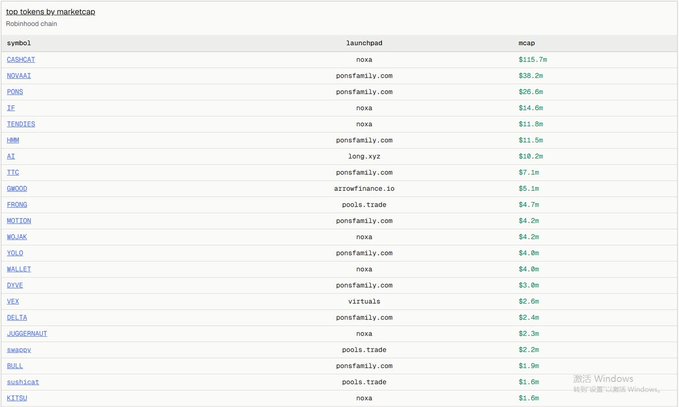679x407 pixels.
Task: Open the WOJAK token link
Action: pyautogui.click(x=17, y=237)
